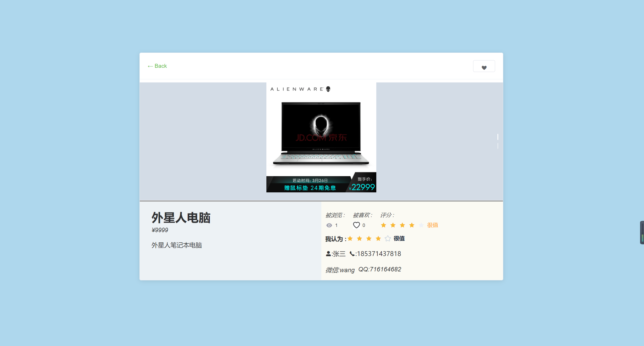Rate five stars in 我认为 row
This screenshot has height=346, width=644.
[x=388, y=238]
